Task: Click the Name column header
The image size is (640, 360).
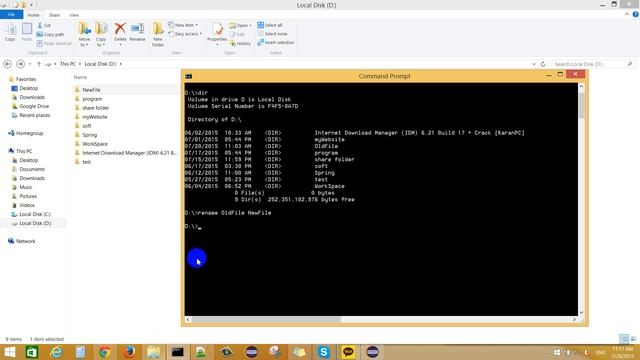Action: [x=80, y=77]
